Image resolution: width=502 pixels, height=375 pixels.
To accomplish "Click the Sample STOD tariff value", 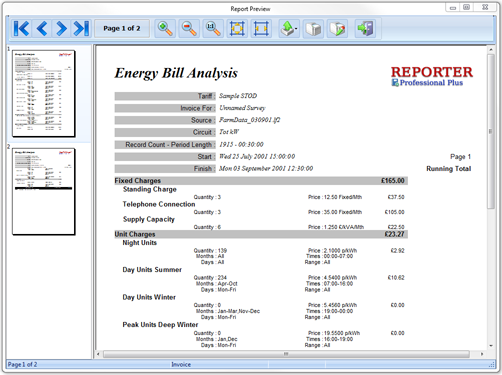I will 238,96.
